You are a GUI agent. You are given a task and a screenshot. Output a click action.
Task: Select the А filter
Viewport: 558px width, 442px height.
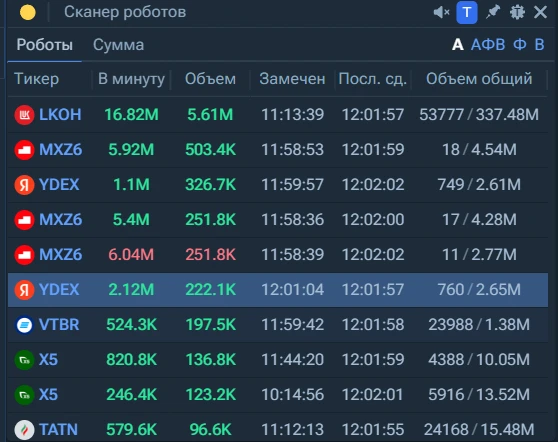458,45
